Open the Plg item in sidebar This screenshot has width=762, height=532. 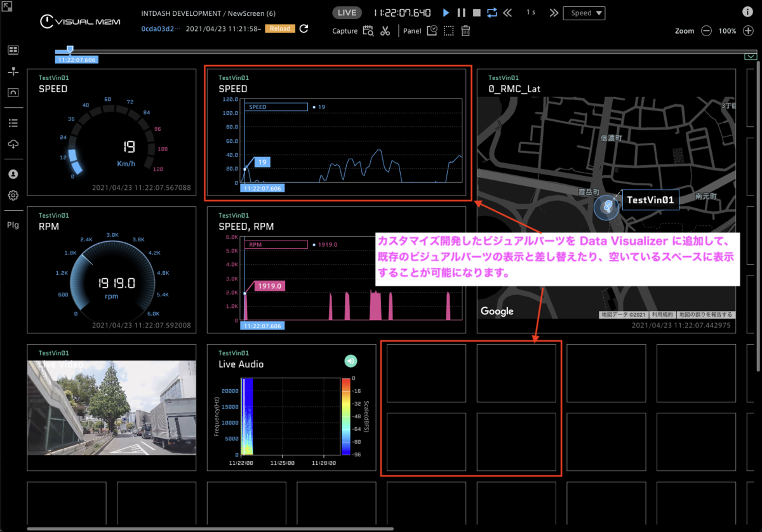pos(13,225)
